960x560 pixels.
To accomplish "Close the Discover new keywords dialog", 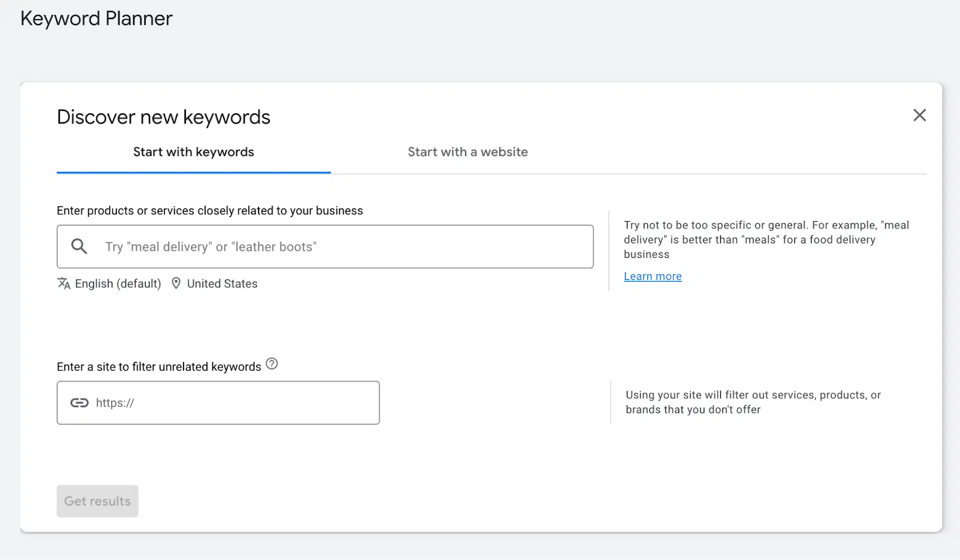I will (919, 115).
